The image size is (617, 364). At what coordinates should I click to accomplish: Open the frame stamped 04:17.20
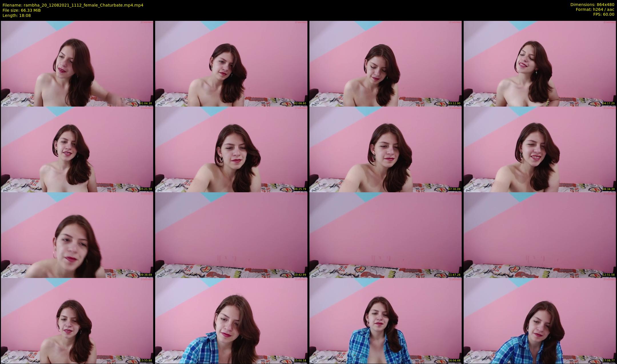click(540, 63)
